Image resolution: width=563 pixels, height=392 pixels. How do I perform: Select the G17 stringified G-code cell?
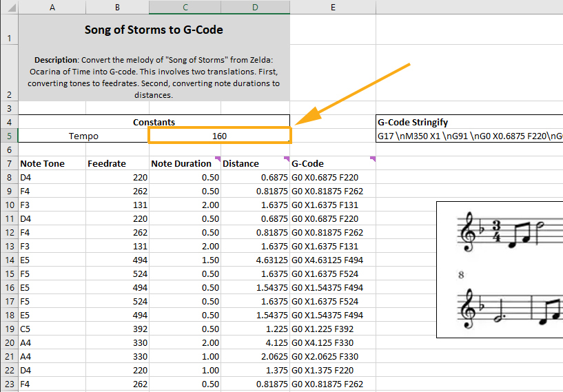click(x=469, y=136)
